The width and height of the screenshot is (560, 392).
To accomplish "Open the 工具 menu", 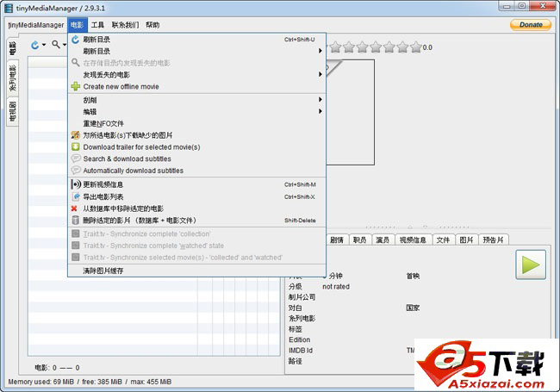I will coord(97,25).
